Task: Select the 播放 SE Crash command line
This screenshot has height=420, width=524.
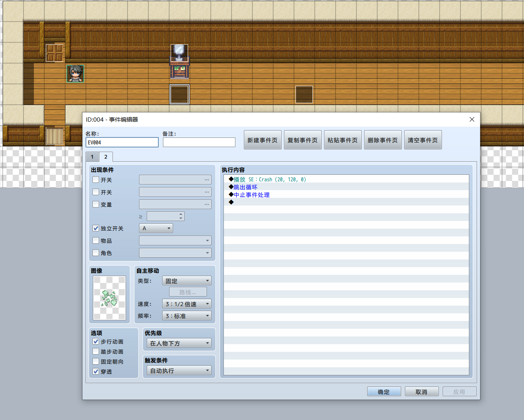Action: (x=346, y=179)
